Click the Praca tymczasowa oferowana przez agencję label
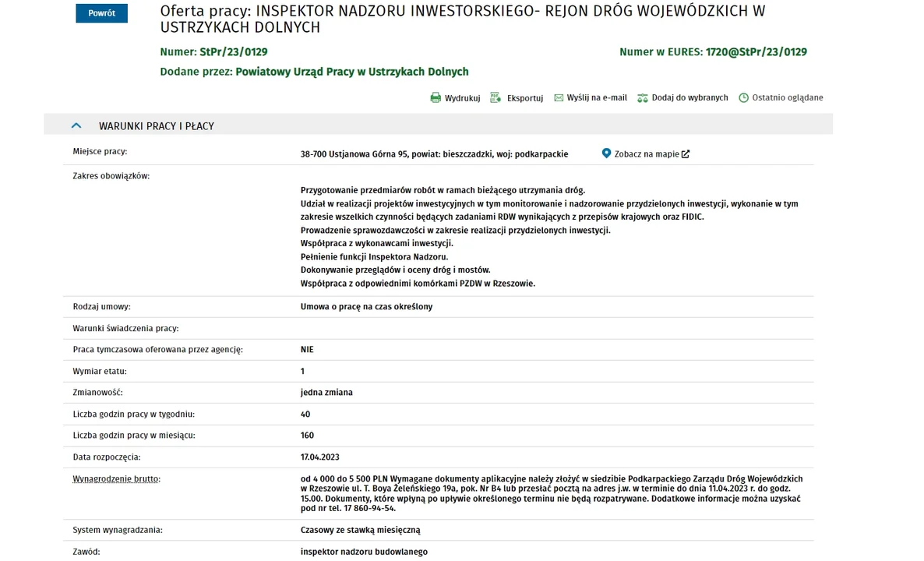 pos(158,349)
